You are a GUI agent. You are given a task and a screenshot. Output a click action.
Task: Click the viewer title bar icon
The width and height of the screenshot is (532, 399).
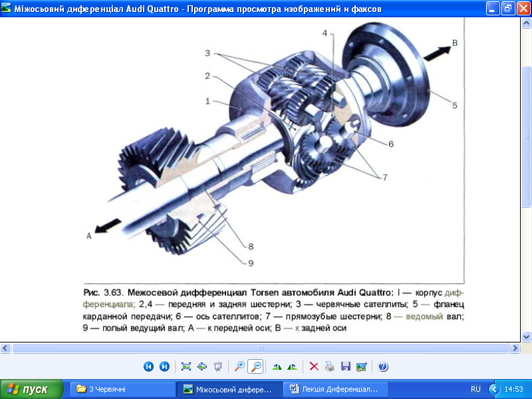6,8
